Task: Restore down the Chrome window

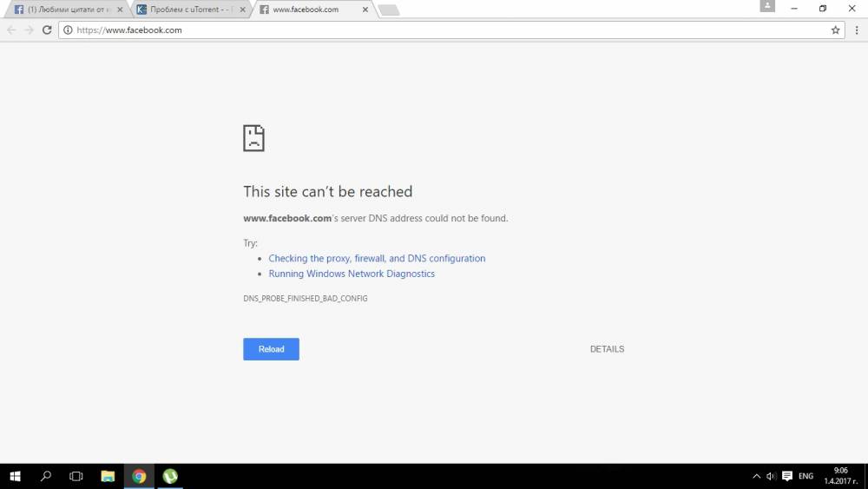Action: 823,9
